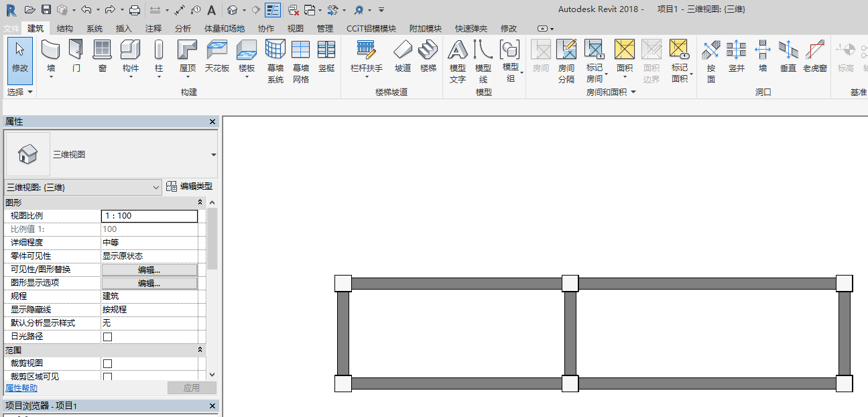The width and height of the screenshot is (868, 417).
Task: Toggle the Crop View (裁剪视图) checkbox
Action: tap(107, 363)
